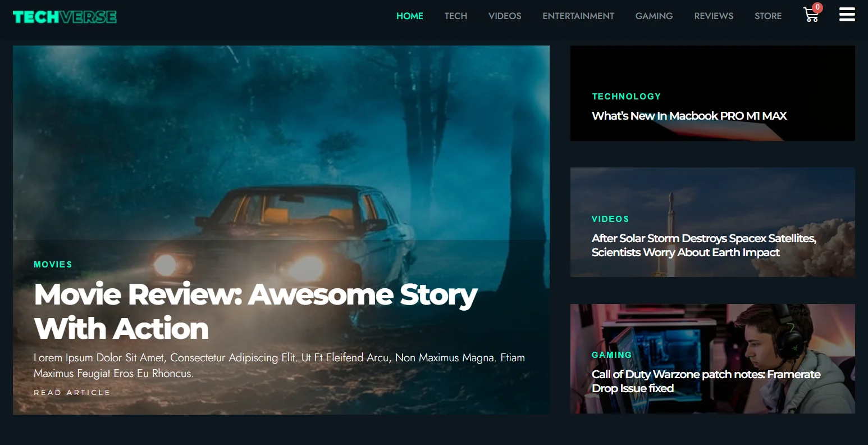This screenshot has width=868, height=445.
Task: Select the Gaming category label on gamer card
Action: tap(611, 355)
